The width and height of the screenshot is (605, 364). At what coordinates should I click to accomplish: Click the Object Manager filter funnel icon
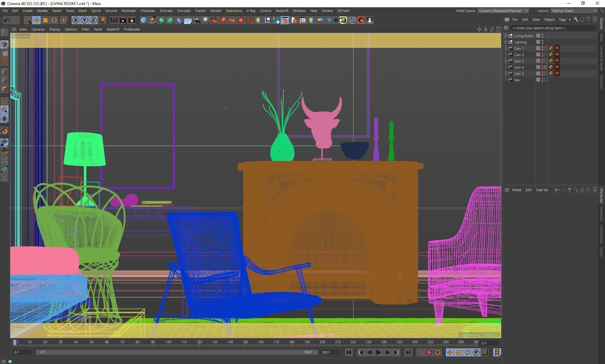(x=588, y=20)
